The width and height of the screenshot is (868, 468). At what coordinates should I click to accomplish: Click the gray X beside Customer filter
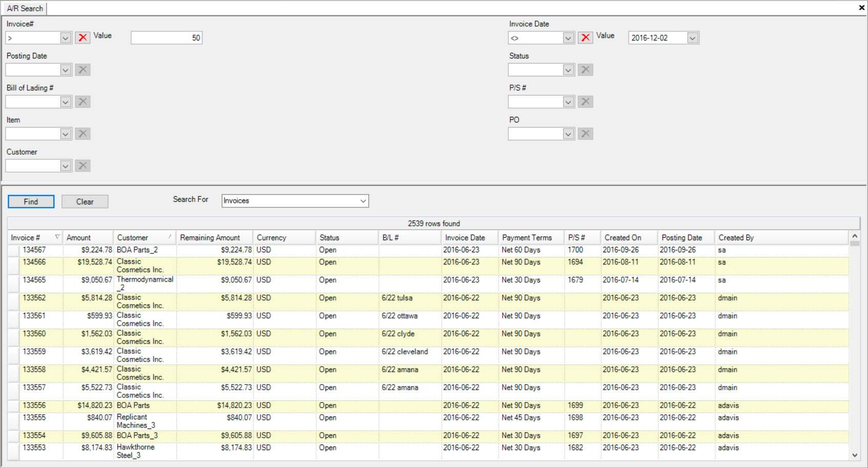point(82,165)
